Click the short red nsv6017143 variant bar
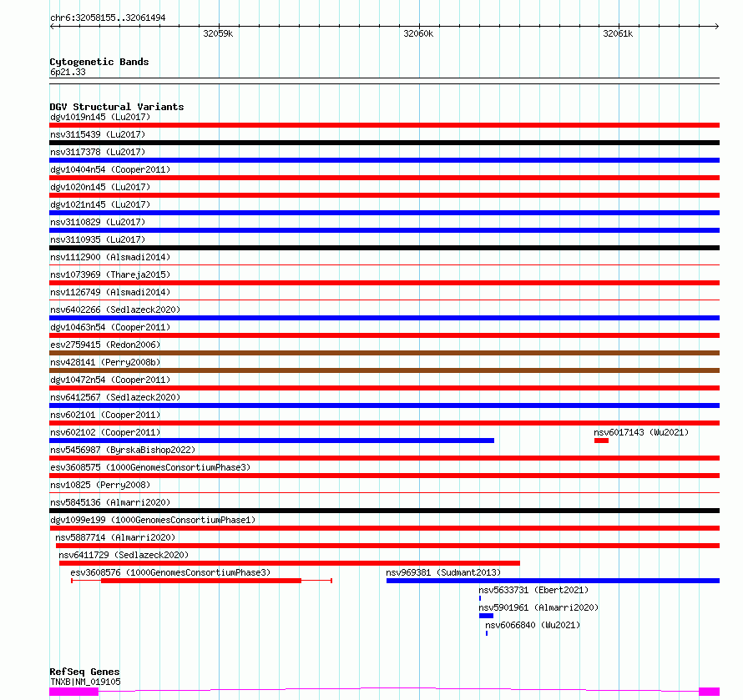This screenshot has width=743, height=700. pos(601,441)
